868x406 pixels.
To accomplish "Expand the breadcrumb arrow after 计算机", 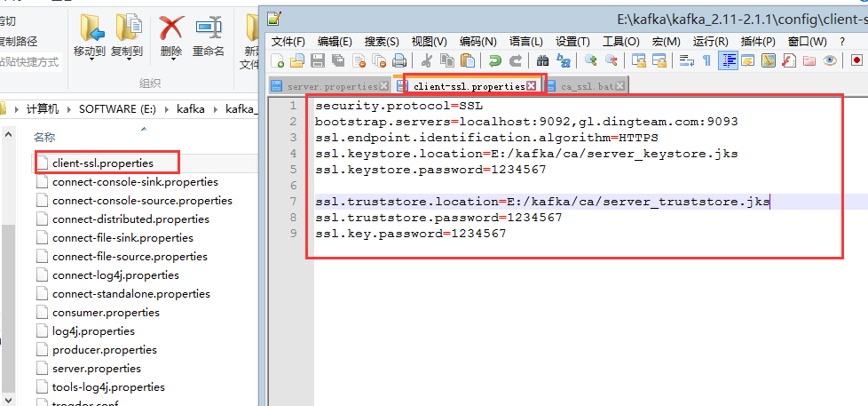I will (x=68, y=109).
